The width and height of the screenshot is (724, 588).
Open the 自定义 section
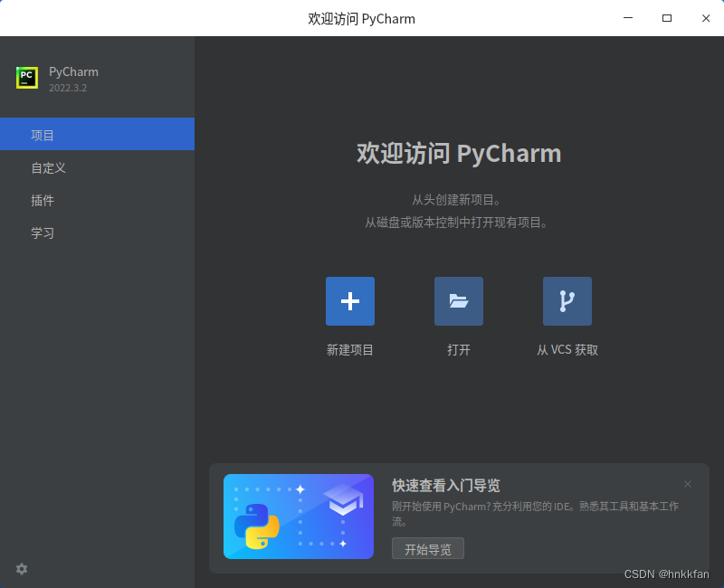pos(97,167)
